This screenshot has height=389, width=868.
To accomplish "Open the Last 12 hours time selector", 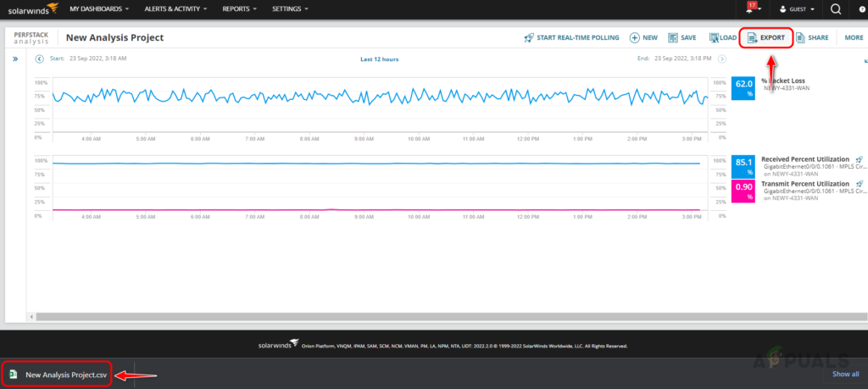I will 379,58.
